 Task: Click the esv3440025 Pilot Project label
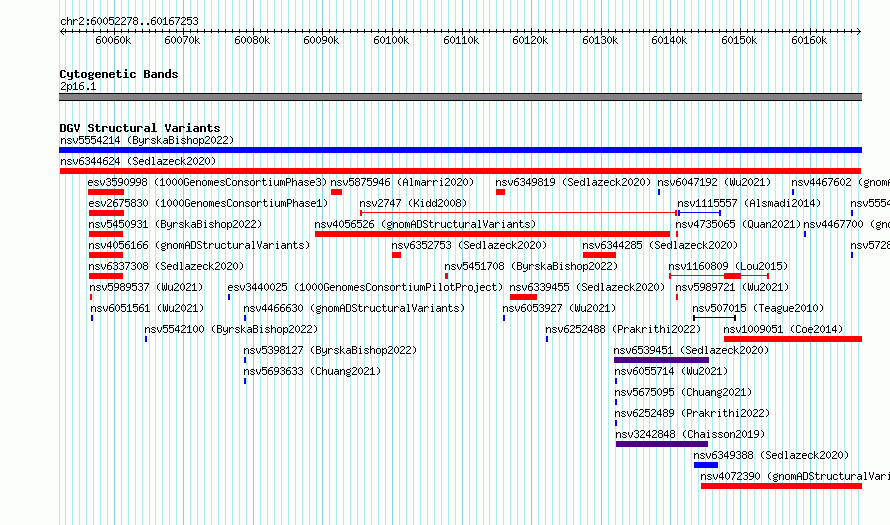[365, 287]
